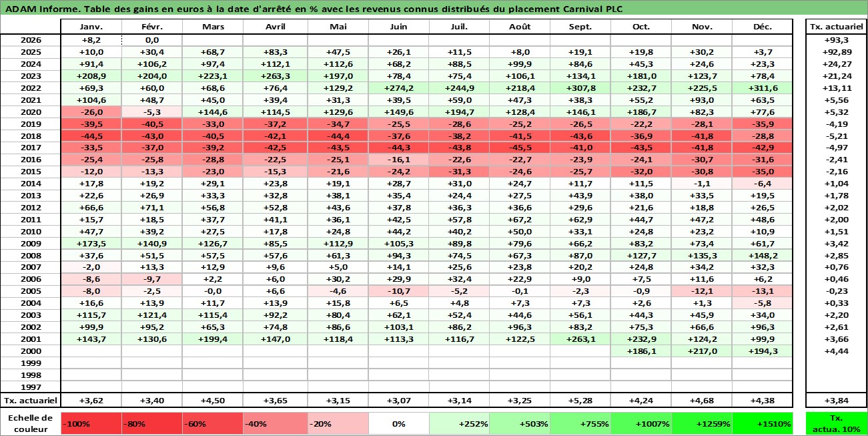This screenshot has height=436, width=868.
Task: Click the +252% pale green scale swatch
Action: (458, 423)
